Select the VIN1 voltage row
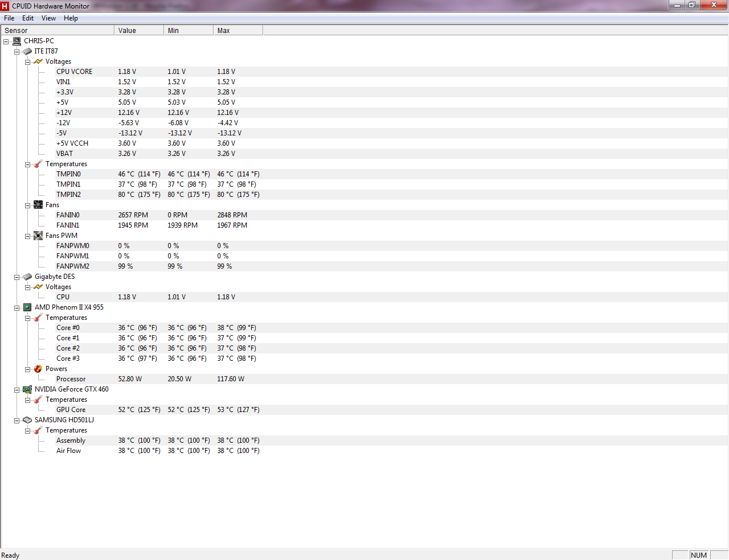Image resolution: width=729 pixels, height=560 pixels. pyautogui.click(x=364, y=82)
